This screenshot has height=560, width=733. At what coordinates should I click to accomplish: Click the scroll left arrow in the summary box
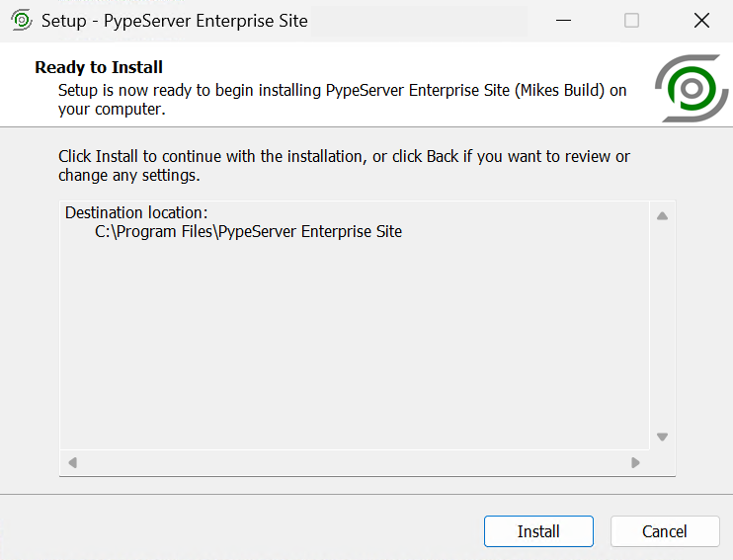[x=72, y=462]
